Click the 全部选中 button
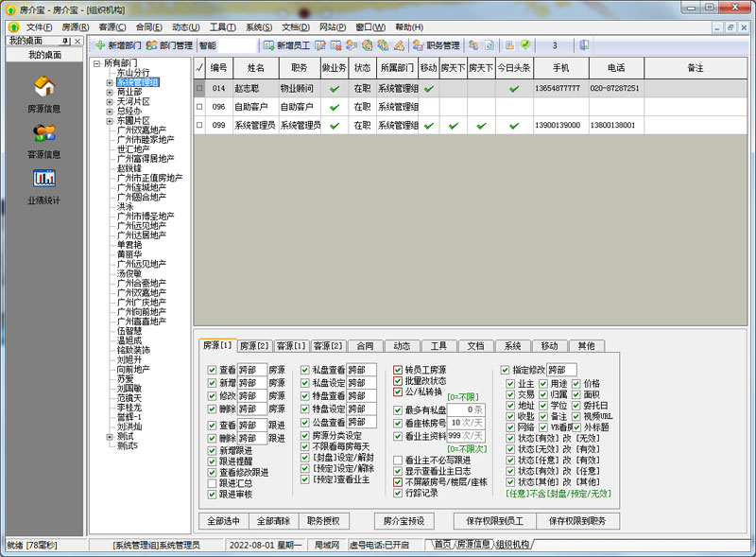The height and width of the screenshot is (557, 756). (x=224, y=521)
